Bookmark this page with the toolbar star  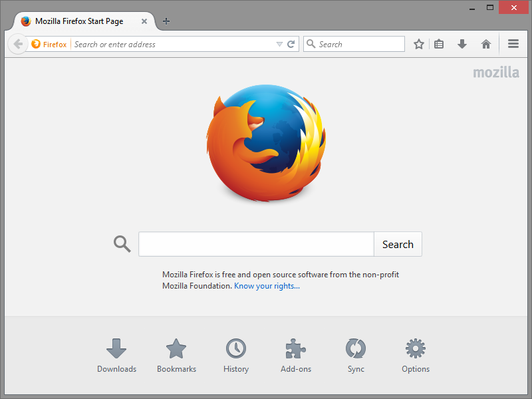pyautogui.click(x=418, y=44)
